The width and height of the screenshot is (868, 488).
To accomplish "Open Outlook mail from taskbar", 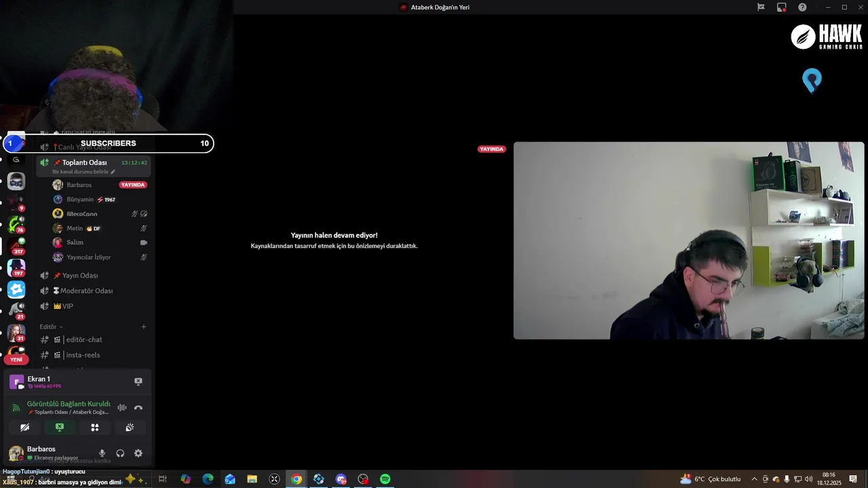I will 230,479.
